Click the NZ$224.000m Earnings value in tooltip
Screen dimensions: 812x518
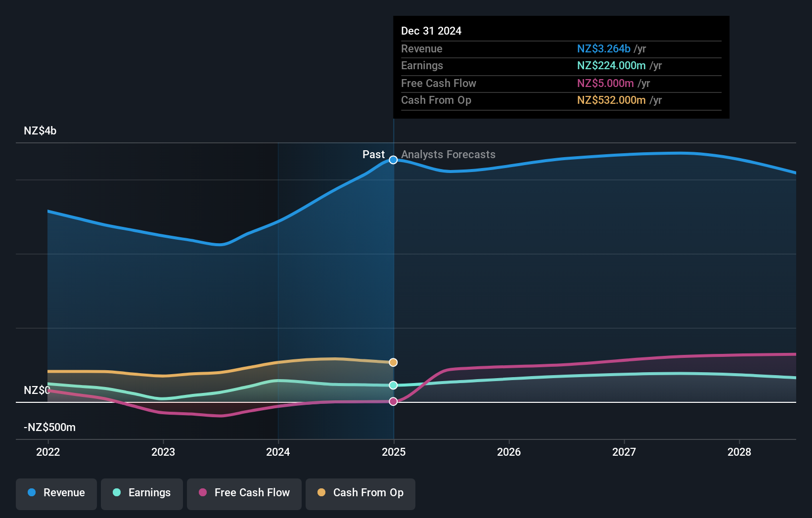612,66
